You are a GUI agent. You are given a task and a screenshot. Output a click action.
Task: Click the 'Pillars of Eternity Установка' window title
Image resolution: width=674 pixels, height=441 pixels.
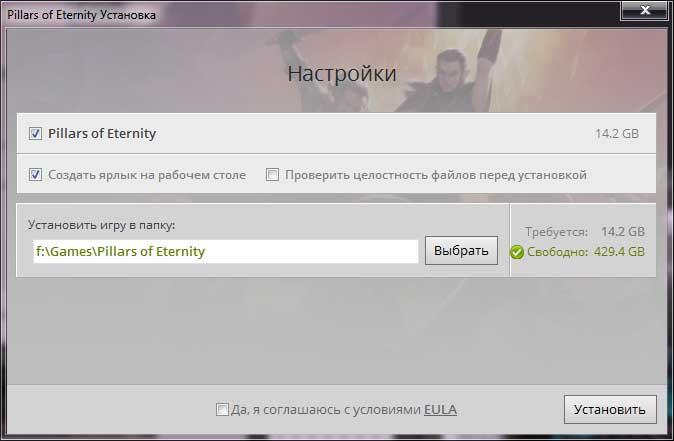pyautogui.click(x=82, y=15)
